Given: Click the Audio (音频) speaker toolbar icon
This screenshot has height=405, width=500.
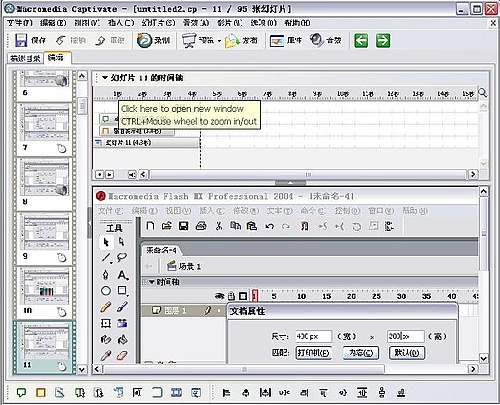Looking at the screenshot, I should coord(316,40).
